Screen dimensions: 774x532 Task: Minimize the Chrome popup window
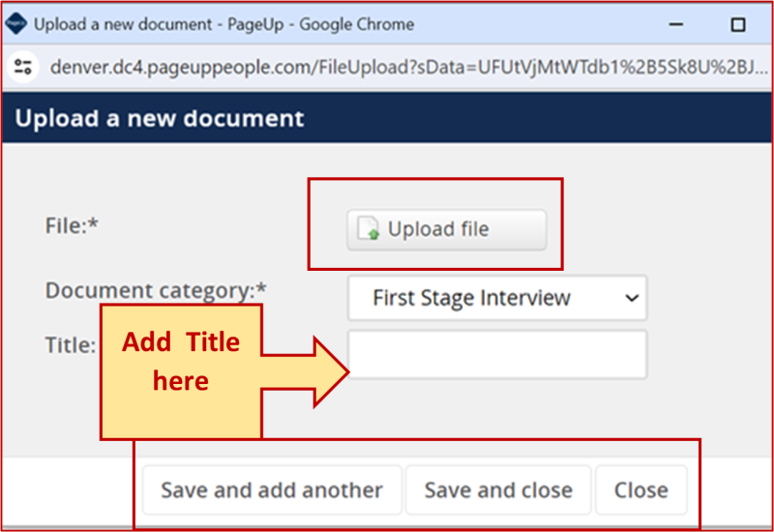[675, 23]
